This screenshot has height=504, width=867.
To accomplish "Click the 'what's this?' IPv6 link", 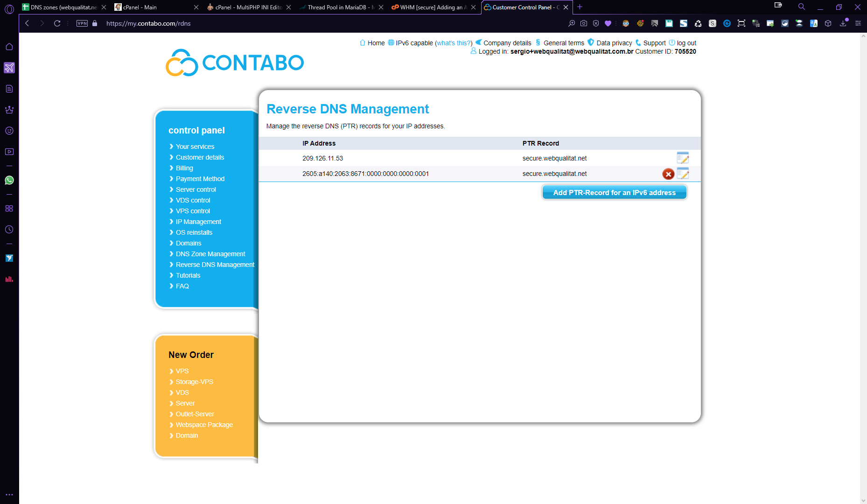I will tap(454, 43).
